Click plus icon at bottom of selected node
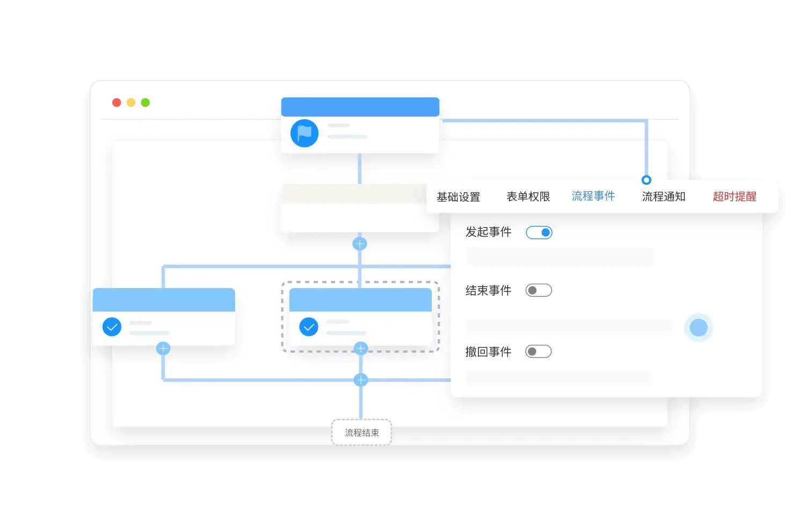Image resolution: width=812 pixels, height=526 pixels. pos(361,349)
